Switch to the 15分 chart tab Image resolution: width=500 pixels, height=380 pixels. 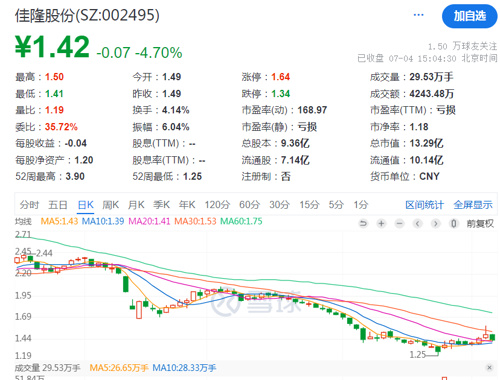click(309, 205)
